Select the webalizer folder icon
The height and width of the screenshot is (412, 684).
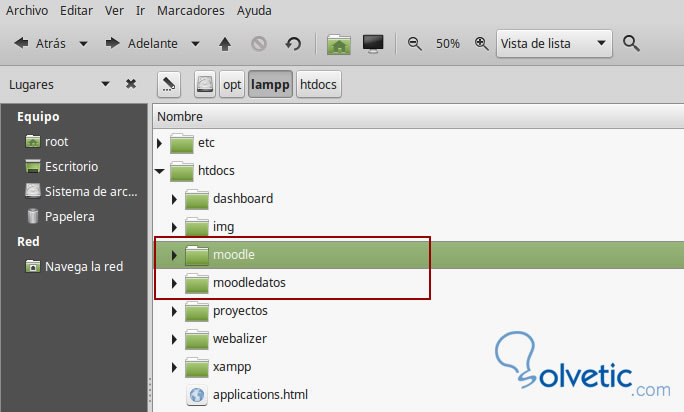click(x=197, y=339)
